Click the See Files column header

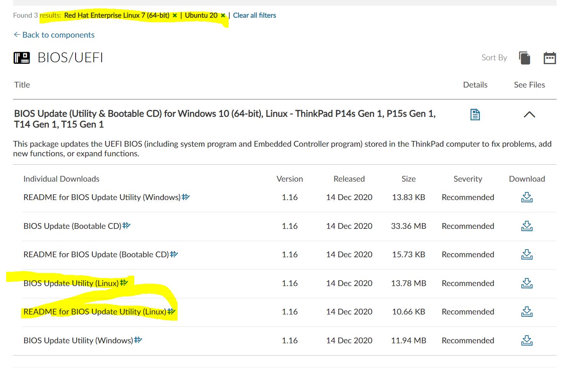(x=529, y=85)
